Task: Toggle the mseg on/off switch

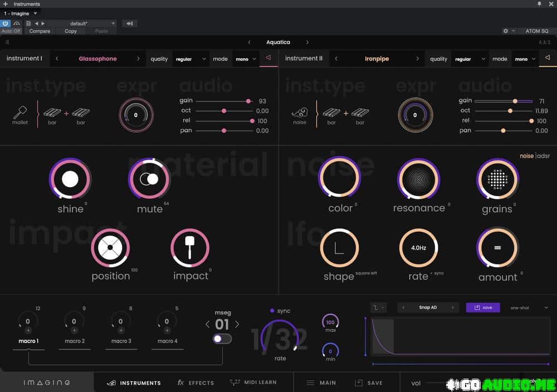Action: click(x=222, y=339)
